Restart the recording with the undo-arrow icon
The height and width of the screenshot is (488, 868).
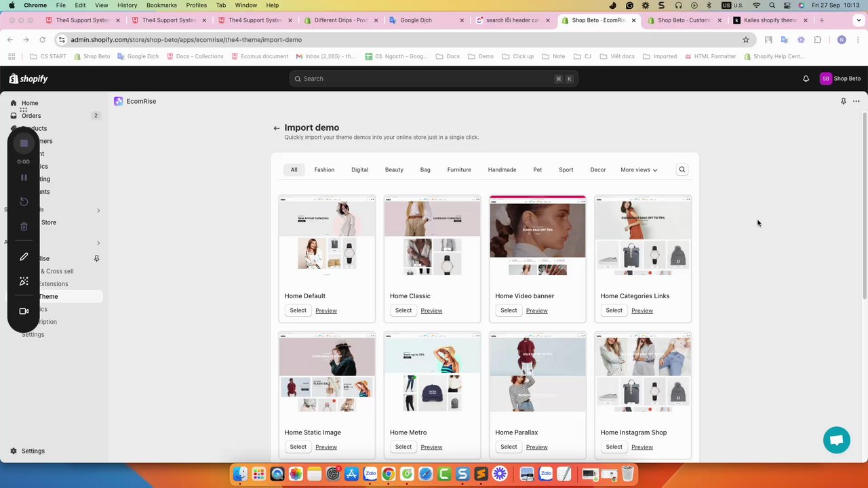point(24,201)
